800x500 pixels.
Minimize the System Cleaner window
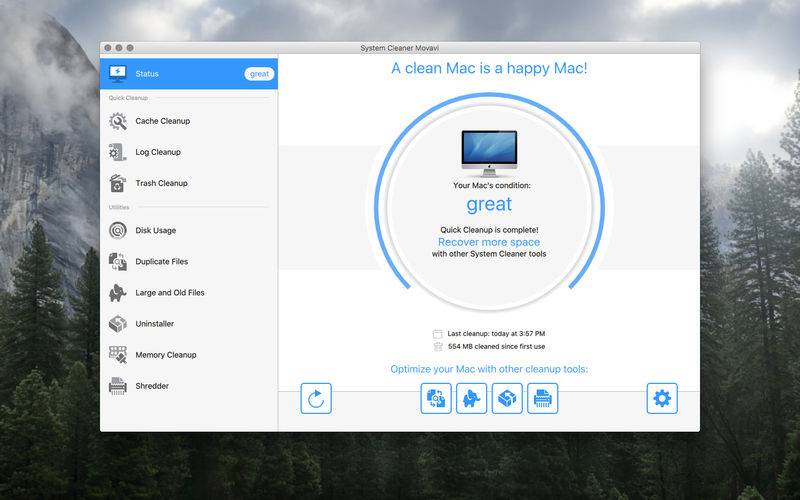[119, 48]
